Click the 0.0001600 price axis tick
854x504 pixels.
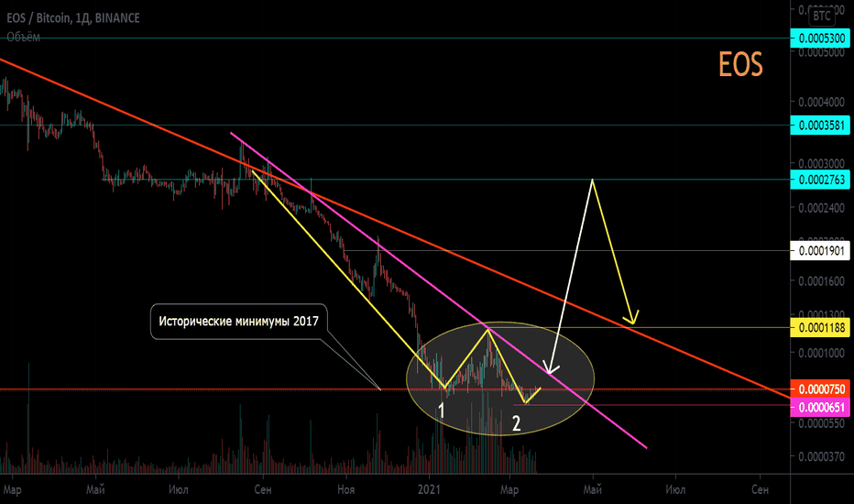coord(821,280)
